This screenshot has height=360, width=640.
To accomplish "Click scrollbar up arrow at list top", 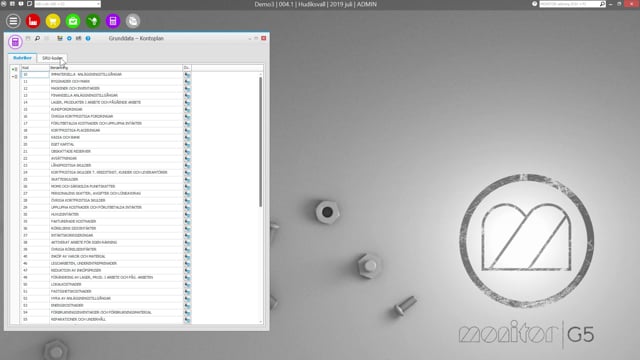I will (x=260, y=74).
